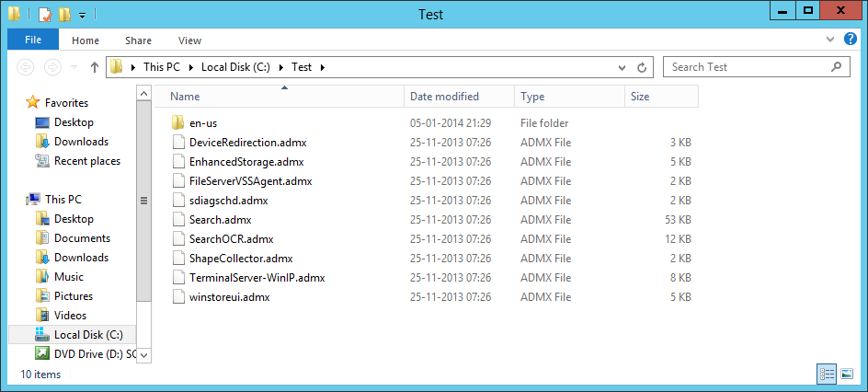The height and width of the screenshot is (392, 868).
Task: Refresh the Test folder view
Action: point(643,67)
